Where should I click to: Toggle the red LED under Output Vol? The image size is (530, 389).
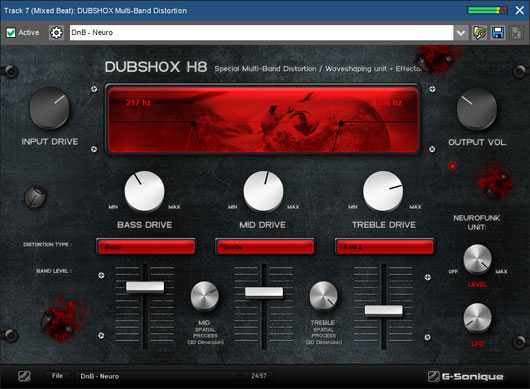pyautogui.click(x=452, y=166)
